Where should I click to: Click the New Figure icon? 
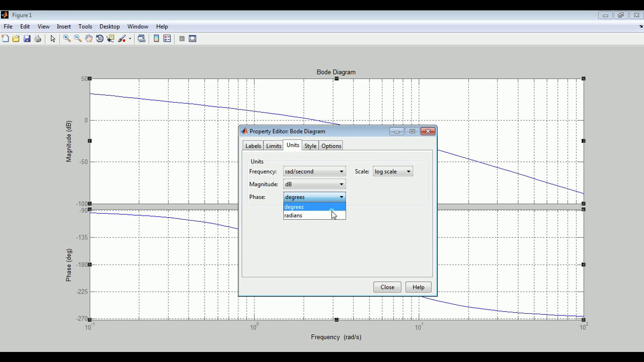pos(5,39)
